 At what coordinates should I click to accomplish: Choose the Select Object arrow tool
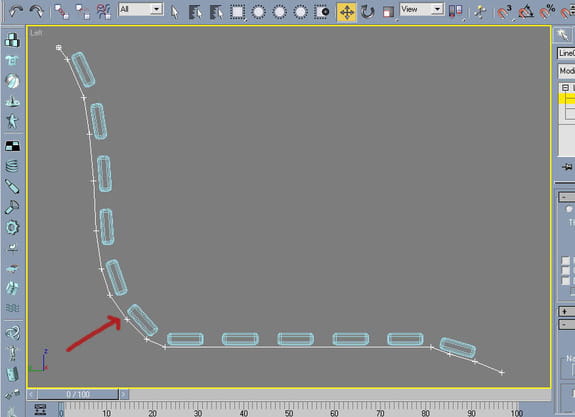tap(175, 12)
